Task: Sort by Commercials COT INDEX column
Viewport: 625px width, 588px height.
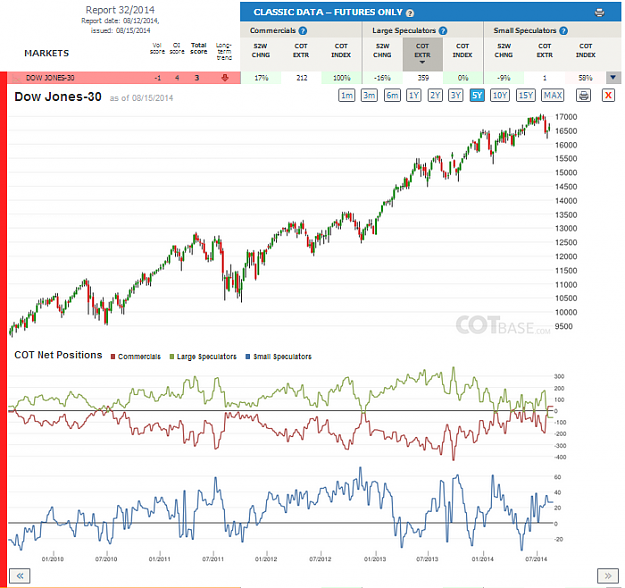Action: click(341, 51)
